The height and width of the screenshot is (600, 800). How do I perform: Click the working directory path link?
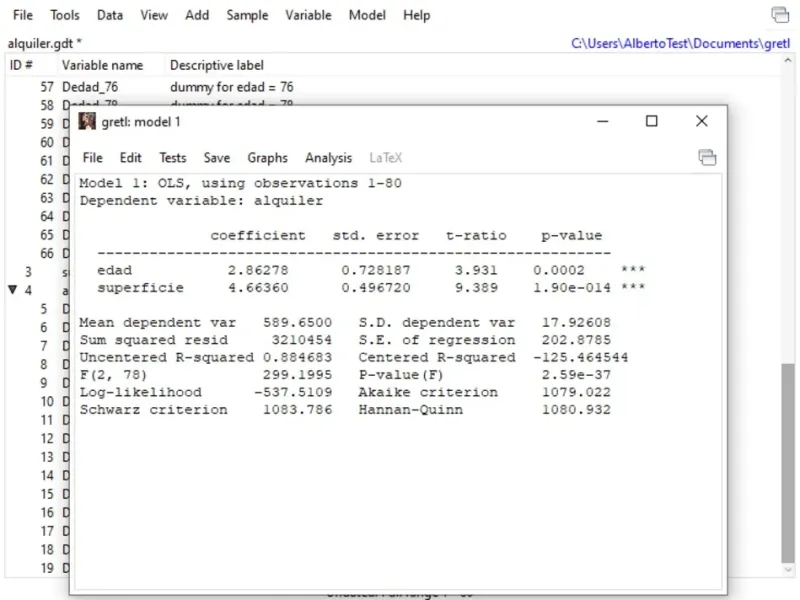tap(681, 43)
